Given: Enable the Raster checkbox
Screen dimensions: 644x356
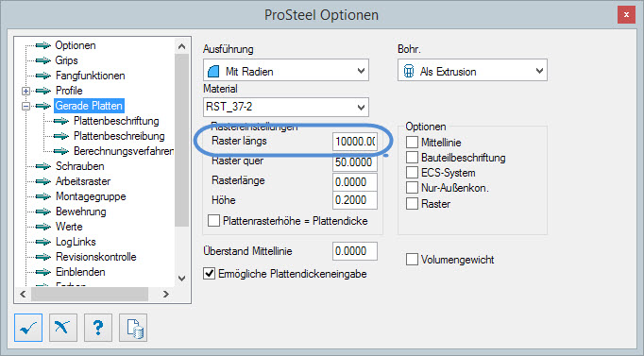Looking at the screenshot, I should 412,203.
